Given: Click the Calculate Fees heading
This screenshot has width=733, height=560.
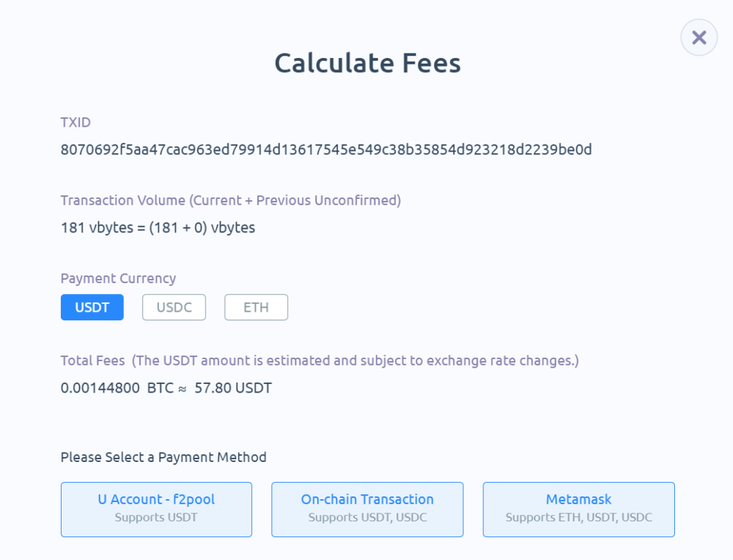Looking at the screenshot, I should pyautogui.click(x=367, y=63).
